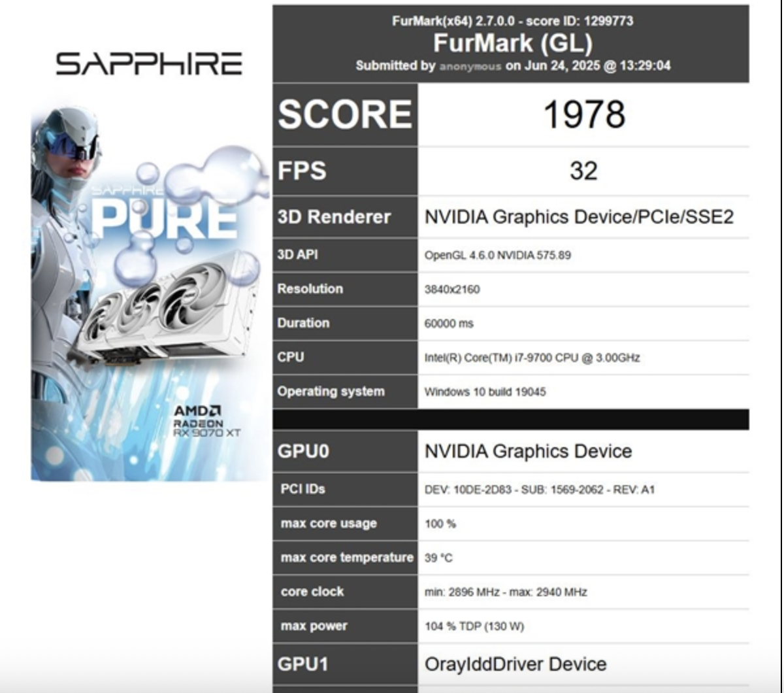
Task: Click the max core usage label
Action: point(329,524)
